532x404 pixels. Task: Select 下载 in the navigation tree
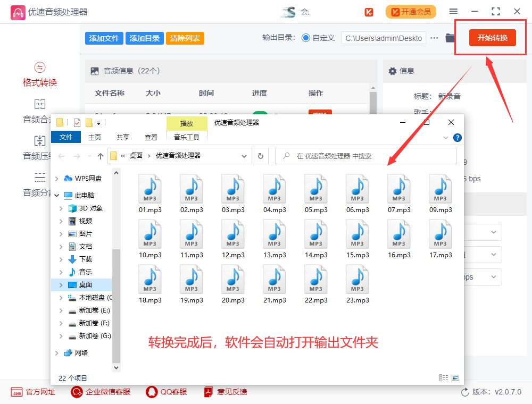tap(86, 259)
